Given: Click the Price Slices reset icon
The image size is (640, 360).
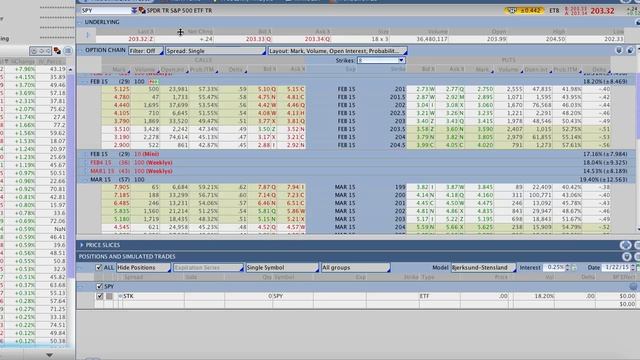Looking at the screenshot, I should (x=625, y=245).
